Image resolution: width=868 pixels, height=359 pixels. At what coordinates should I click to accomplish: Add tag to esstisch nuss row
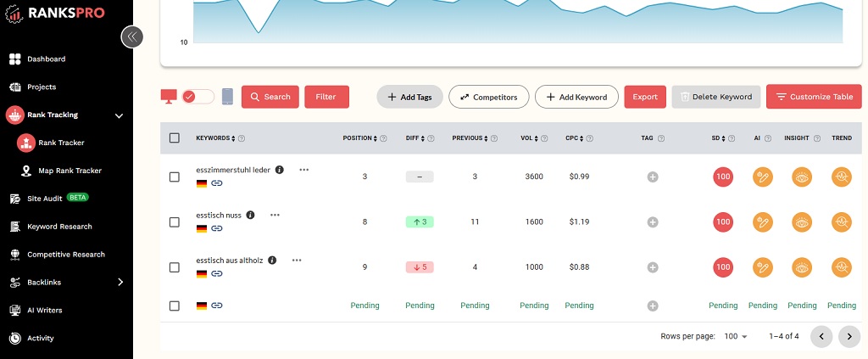tap(653, 222)
